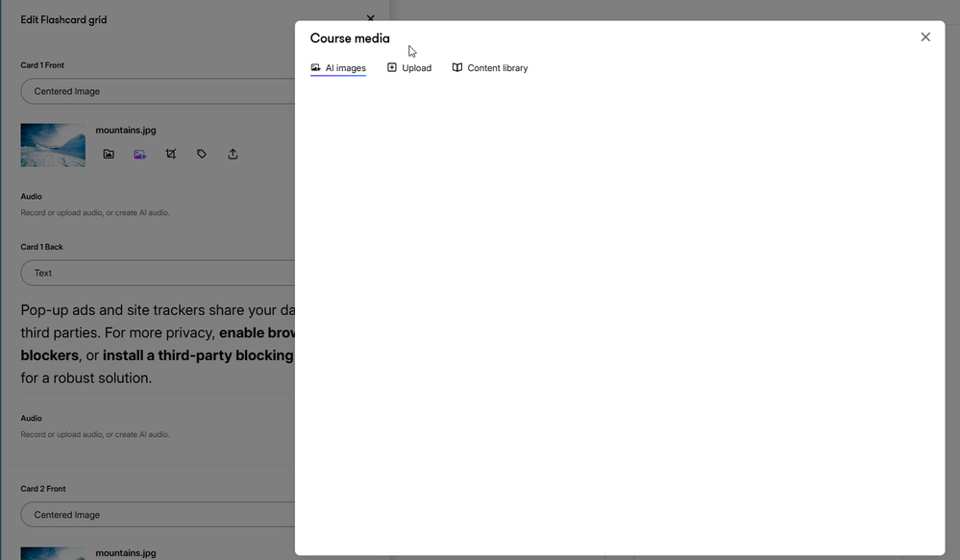960x560 pixels.
Task: Click the Card 2 Front mountains.jpg filename
Action: coord(126,552)
